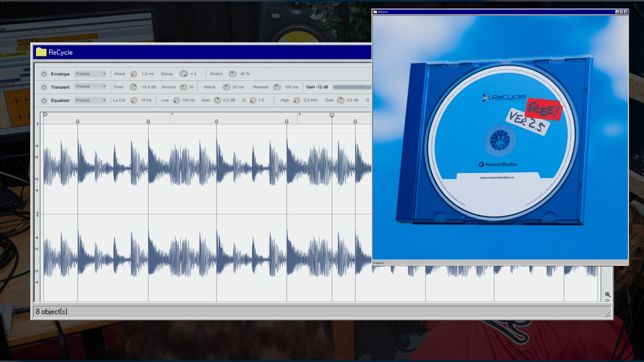This screenshot has width=644, height=362.
Task: Click the first slice lock marker on the ruler
Action: click(x=78, y=120)
